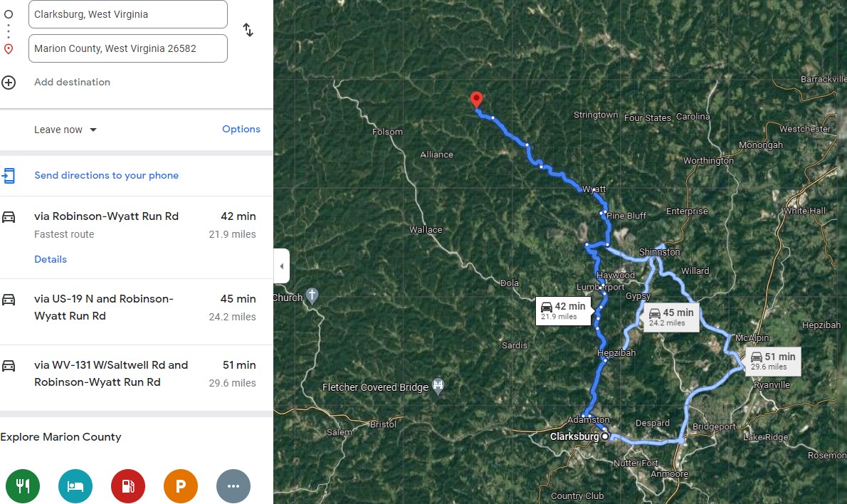Click the 51 min route label on map

pyautogui.click(x=772, y=361)
